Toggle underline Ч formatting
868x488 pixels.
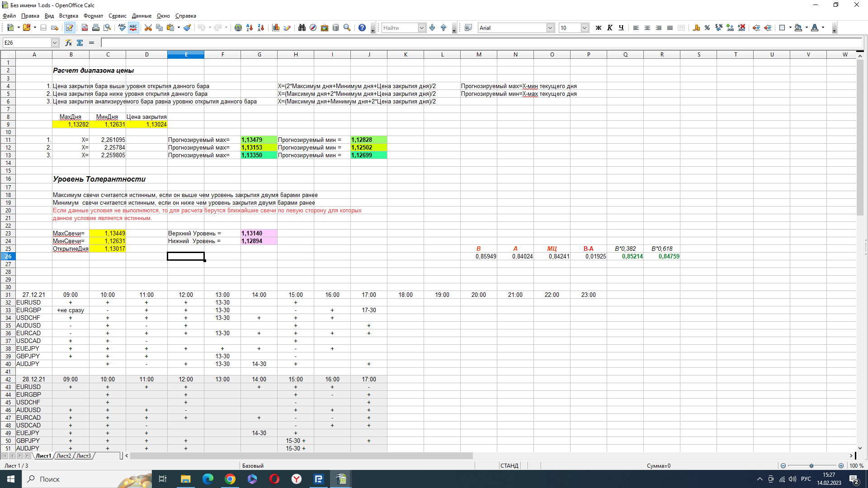[621, 28]
